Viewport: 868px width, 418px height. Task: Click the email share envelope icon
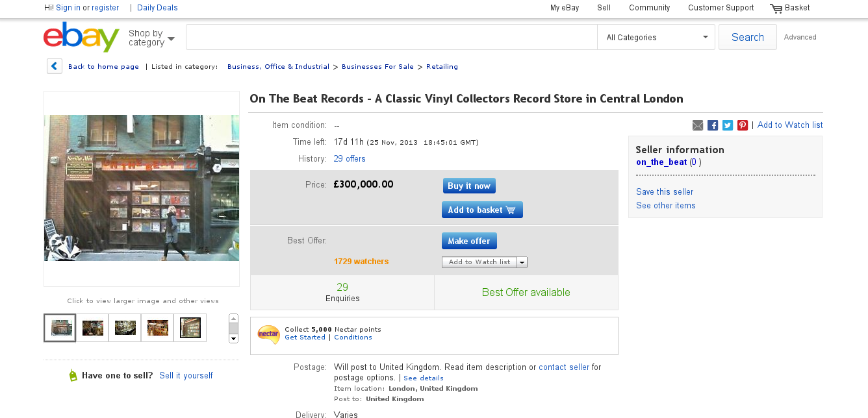click(x=698, y=125)
